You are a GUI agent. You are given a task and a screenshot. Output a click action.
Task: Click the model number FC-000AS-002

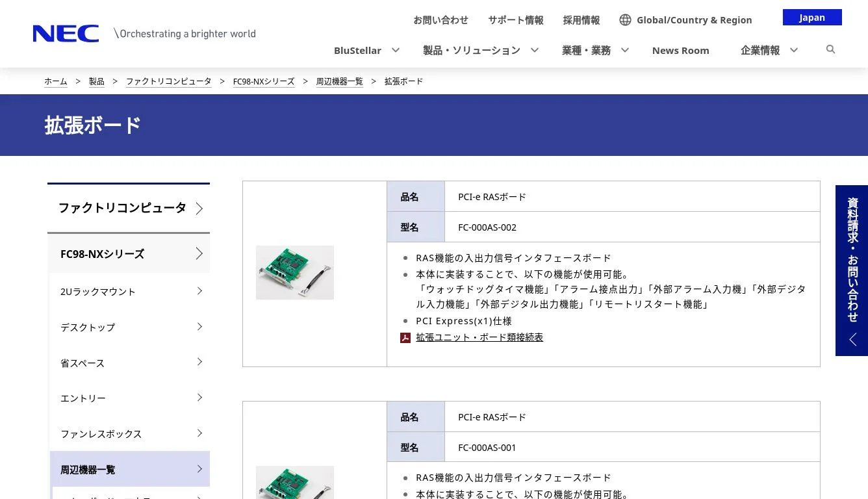coord(487,227)
